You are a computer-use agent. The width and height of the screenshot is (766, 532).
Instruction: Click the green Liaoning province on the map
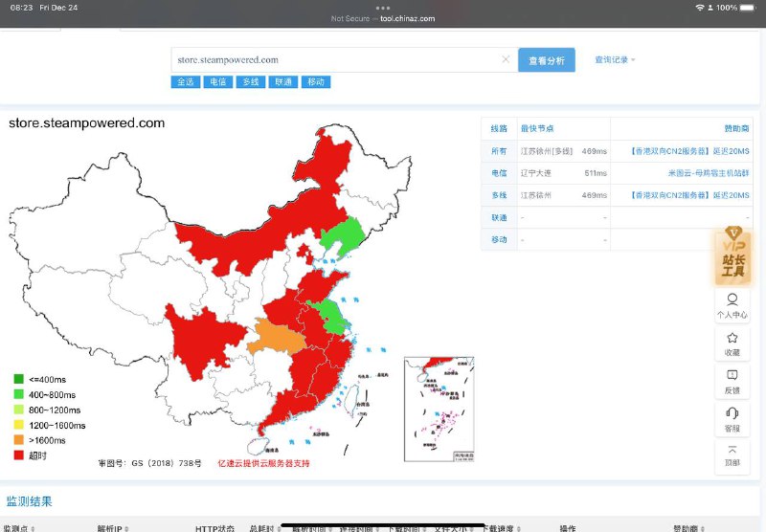point(344,236)
